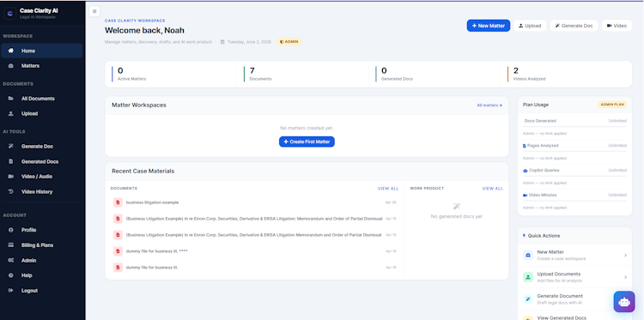Click the Copilot Queries usage progress bar
Screen dimensions: 644x320
574,176
